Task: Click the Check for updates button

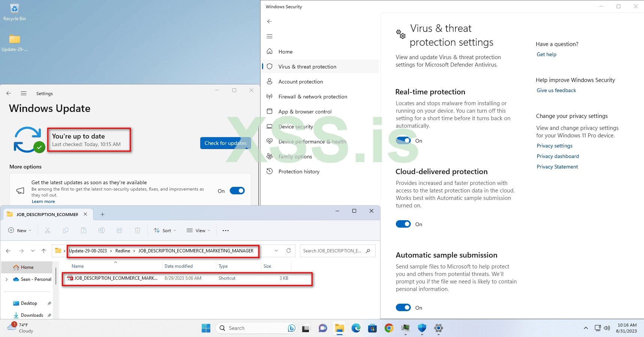Action: point(226,143)
